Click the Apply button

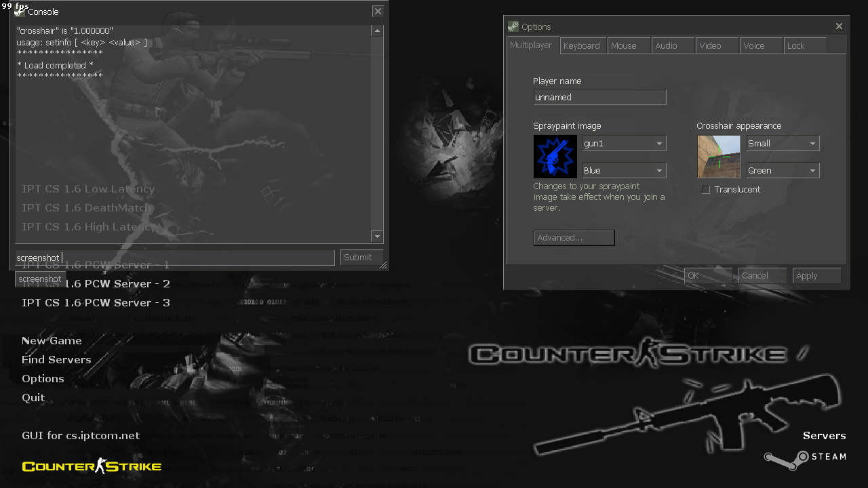(x=816, y=275)
